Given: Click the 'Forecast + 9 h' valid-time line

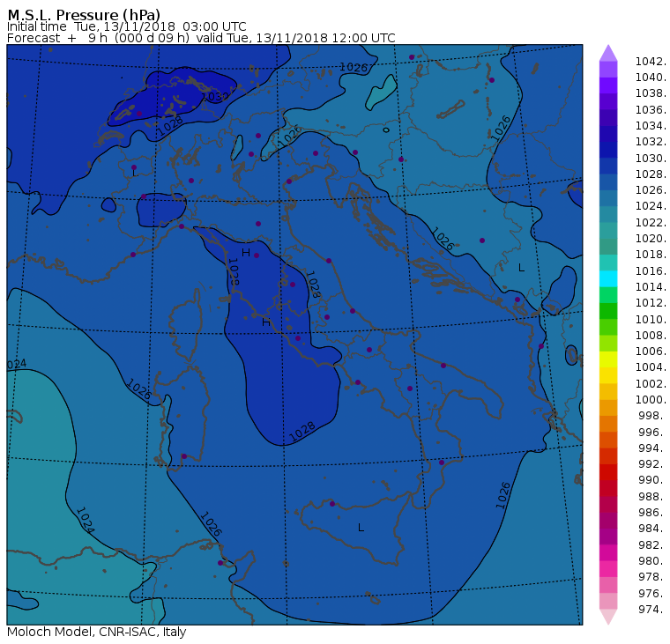Looking at the screenshot, I should pos(201,38).
